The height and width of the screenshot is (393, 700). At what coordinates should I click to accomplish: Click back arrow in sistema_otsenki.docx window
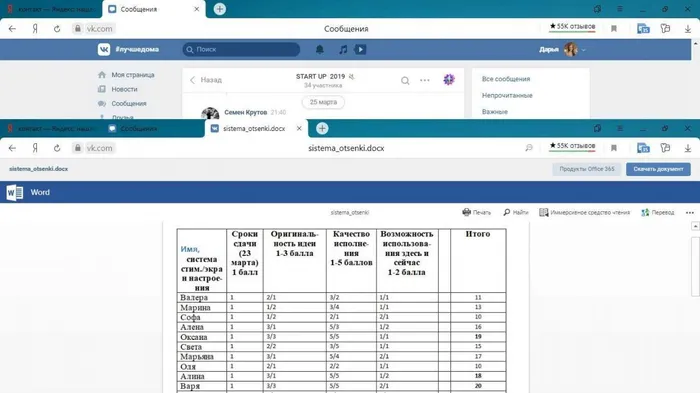click(12, 148)
